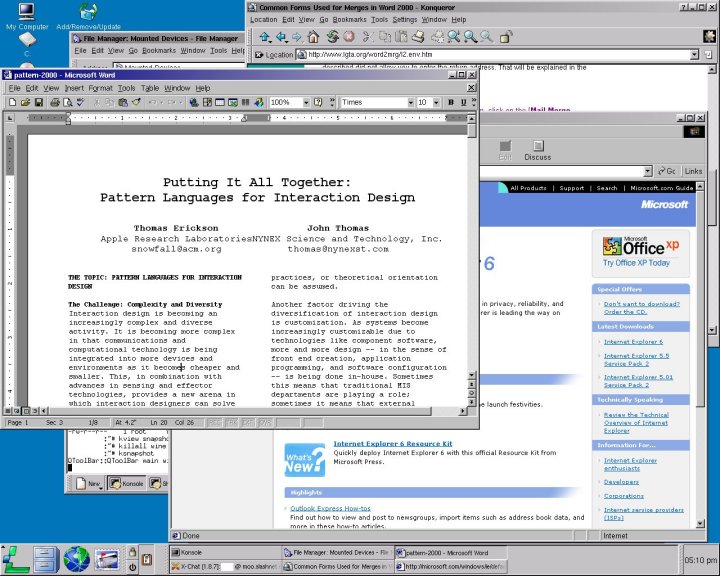Open Internet Explorer 6 Resource Kit link
The width and height of the screenshot is (720, 576).
pyautogui.click(x=393, y=444)
